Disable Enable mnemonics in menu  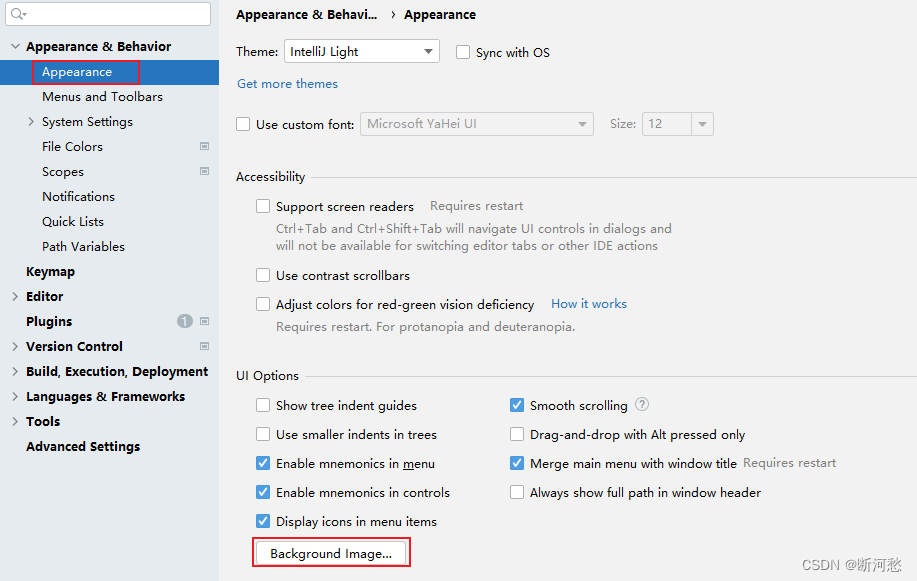pyautogui.click(x=263, y=463)
